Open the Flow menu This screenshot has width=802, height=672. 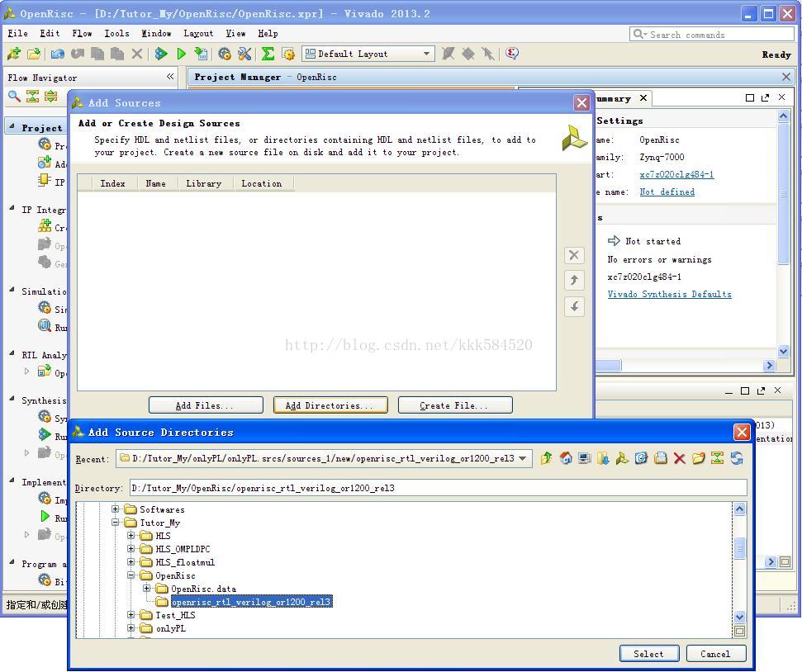pos(82,33)
